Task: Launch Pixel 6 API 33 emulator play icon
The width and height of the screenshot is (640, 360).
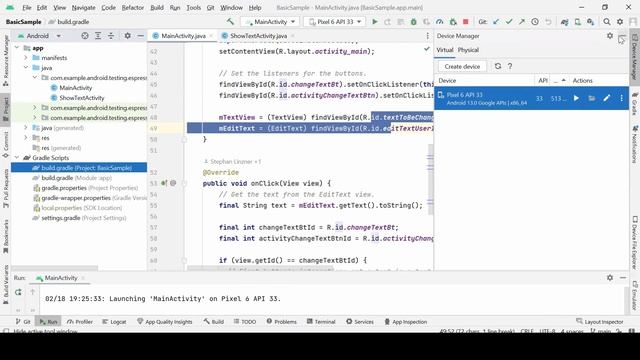Action: click(x=576, y=98)
